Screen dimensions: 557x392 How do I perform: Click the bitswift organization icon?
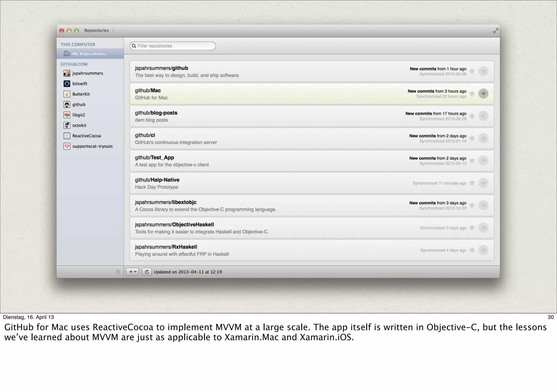67,83
